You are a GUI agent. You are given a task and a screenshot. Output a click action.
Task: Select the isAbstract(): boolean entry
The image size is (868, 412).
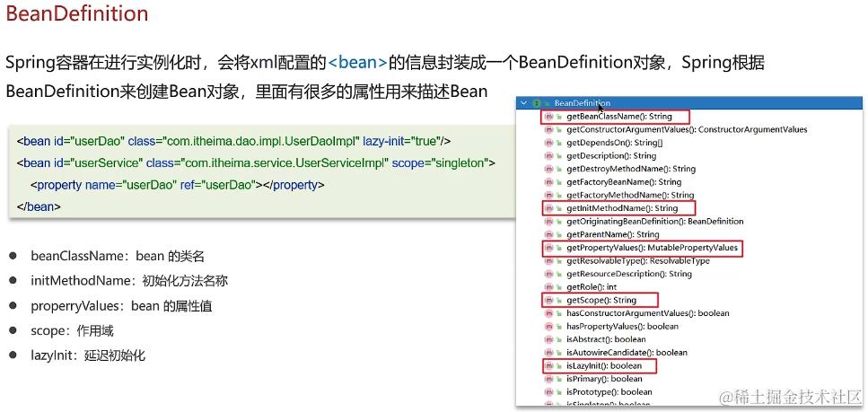click(x=606, y=339)
